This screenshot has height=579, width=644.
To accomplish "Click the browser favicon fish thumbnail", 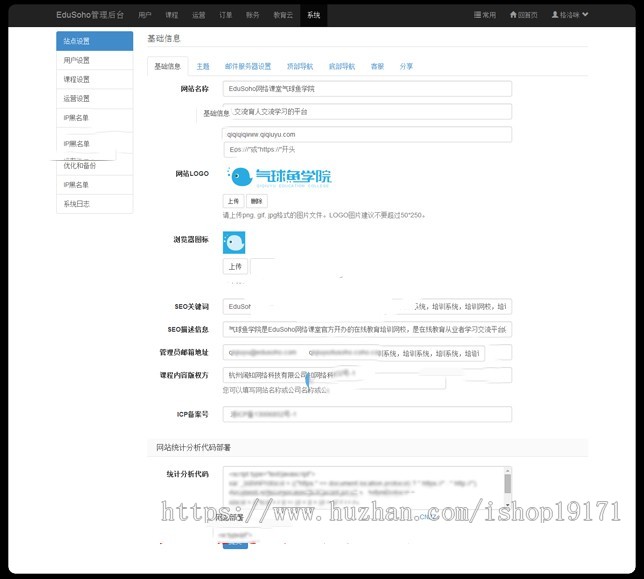I will pos(234,242).
